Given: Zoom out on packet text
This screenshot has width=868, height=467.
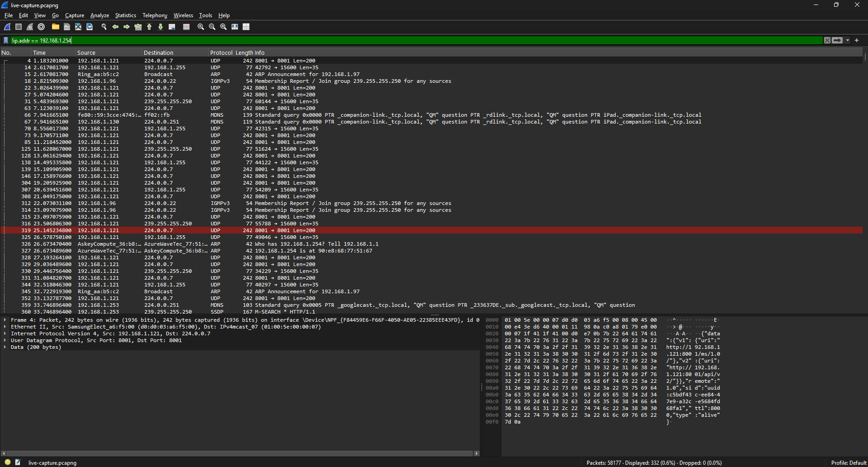Looking at the screenshot, I should (212, 27).
